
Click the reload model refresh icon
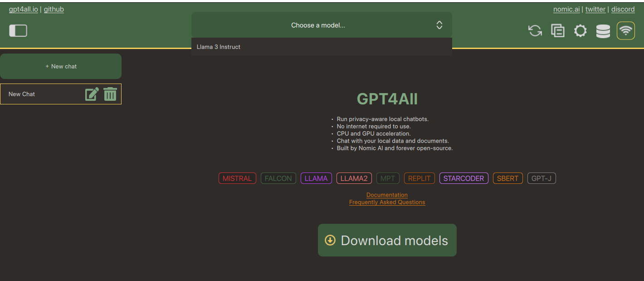point(535,31)
